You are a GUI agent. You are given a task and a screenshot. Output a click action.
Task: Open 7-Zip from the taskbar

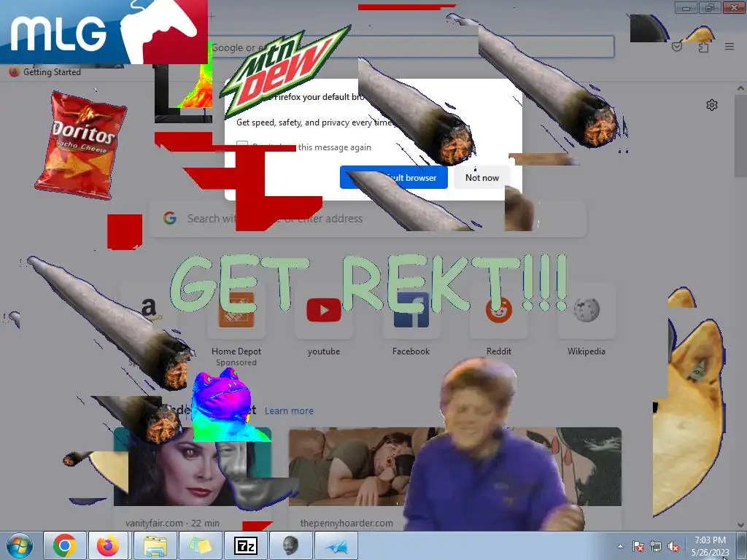(x=245, y=545)
